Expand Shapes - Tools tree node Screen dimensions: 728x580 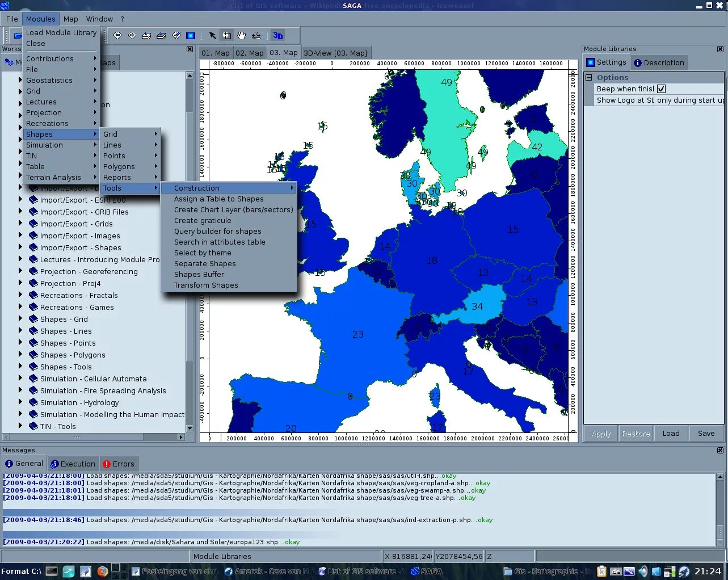click(20, 367)
